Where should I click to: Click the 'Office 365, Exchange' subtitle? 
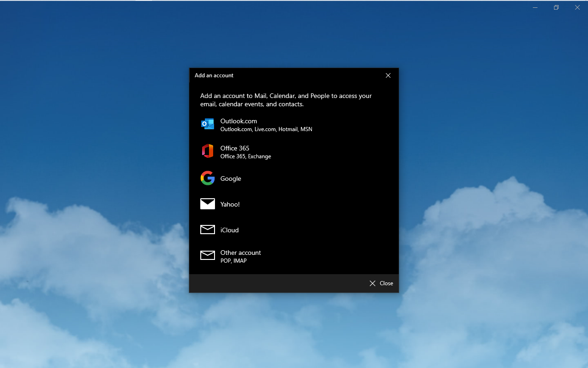pyautogui.click(x=246, y=156)
